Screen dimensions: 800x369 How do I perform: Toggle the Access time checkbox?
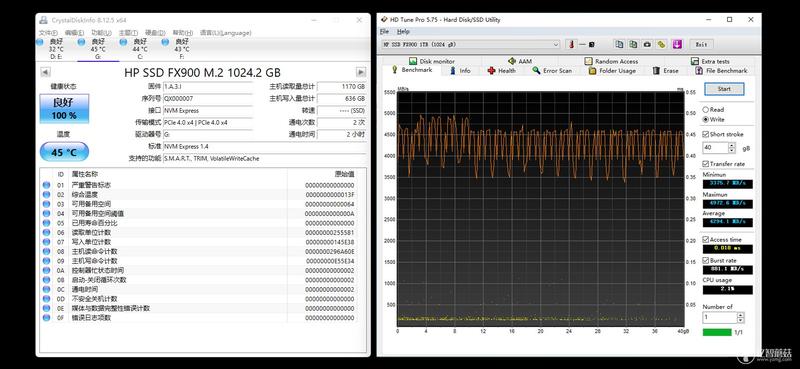706,239
